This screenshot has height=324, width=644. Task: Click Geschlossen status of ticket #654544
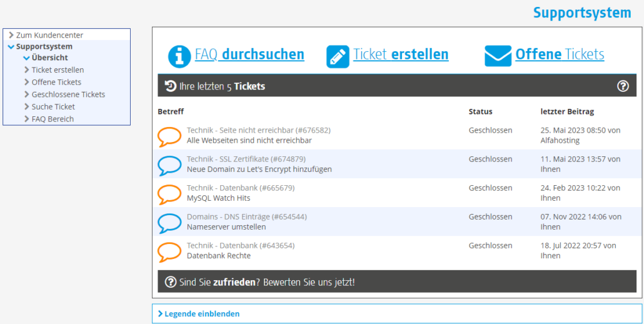(490, 216)
